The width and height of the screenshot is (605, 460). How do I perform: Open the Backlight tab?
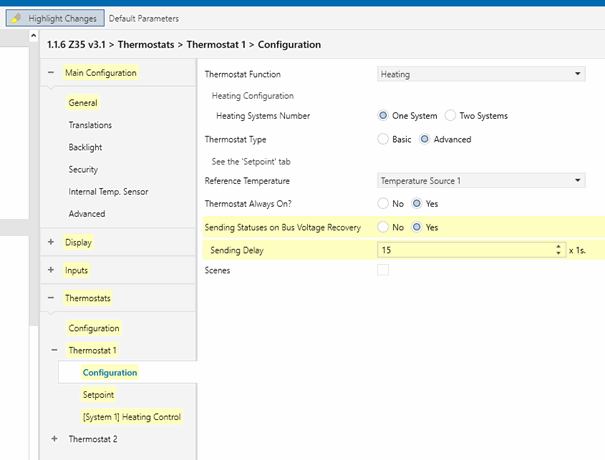click(x=85, y=147)
